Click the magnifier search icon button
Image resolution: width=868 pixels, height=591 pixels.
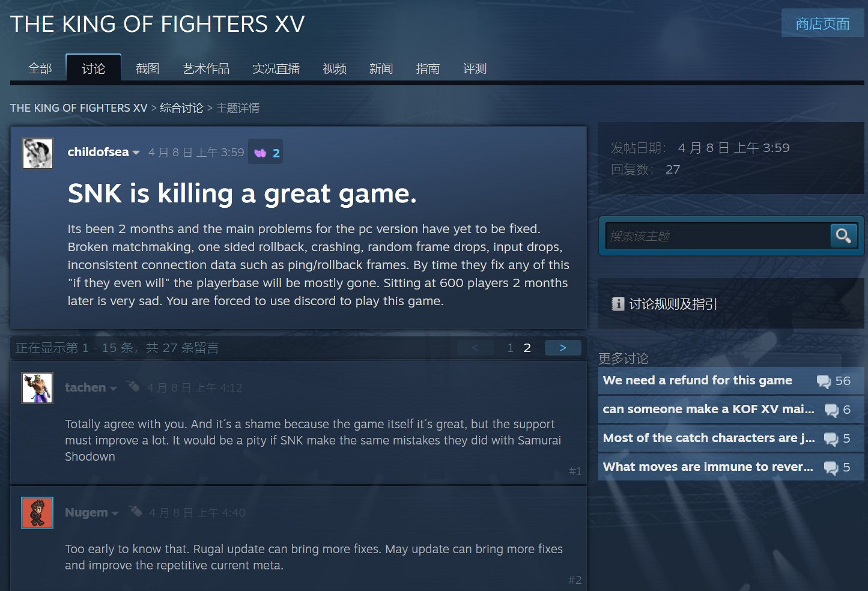(843, 235)
